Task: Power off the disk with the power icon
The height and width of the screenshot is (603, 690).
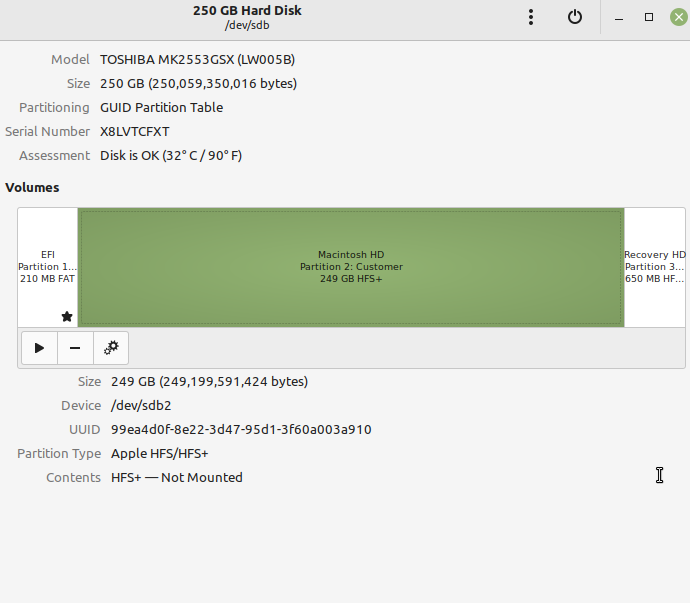Action: pos(574,17)
